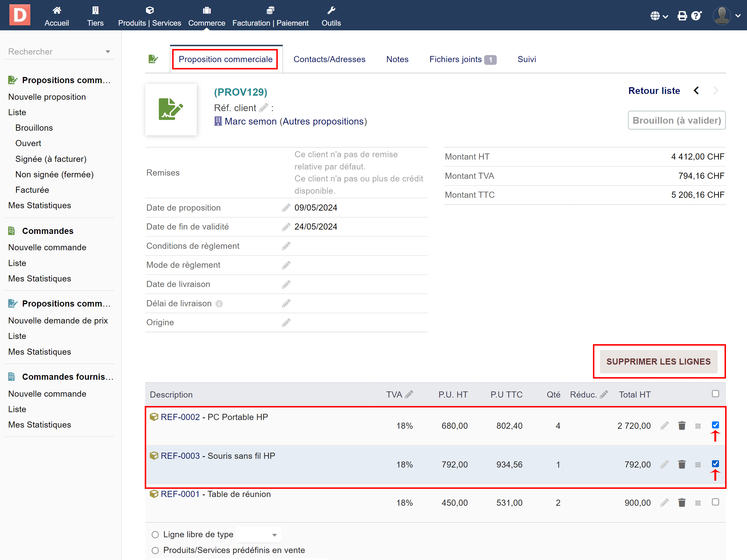
Task: Open the user avatar menu
Action: coord(722,16)
